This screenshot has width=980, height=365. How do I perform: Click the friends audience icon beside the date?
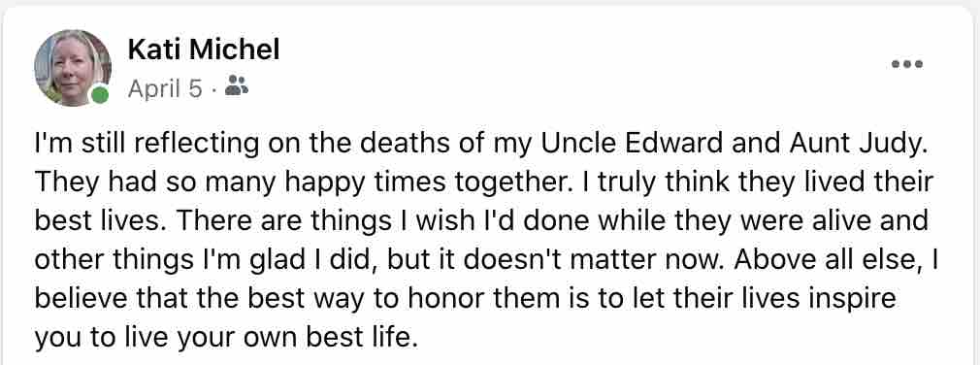coord(236,85)
